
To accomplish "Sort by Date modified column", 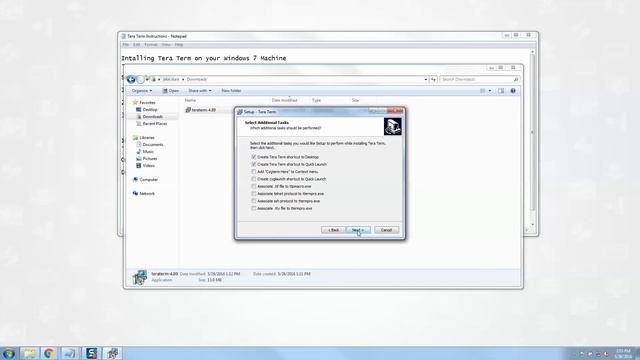I will tap(284, 100).
